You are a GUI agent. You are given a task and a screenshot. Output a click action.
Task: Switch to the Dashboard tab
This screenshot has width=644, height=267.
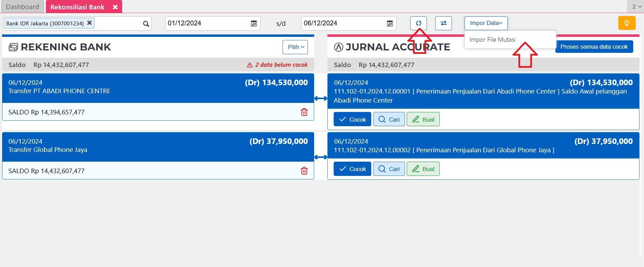[23, 7]
